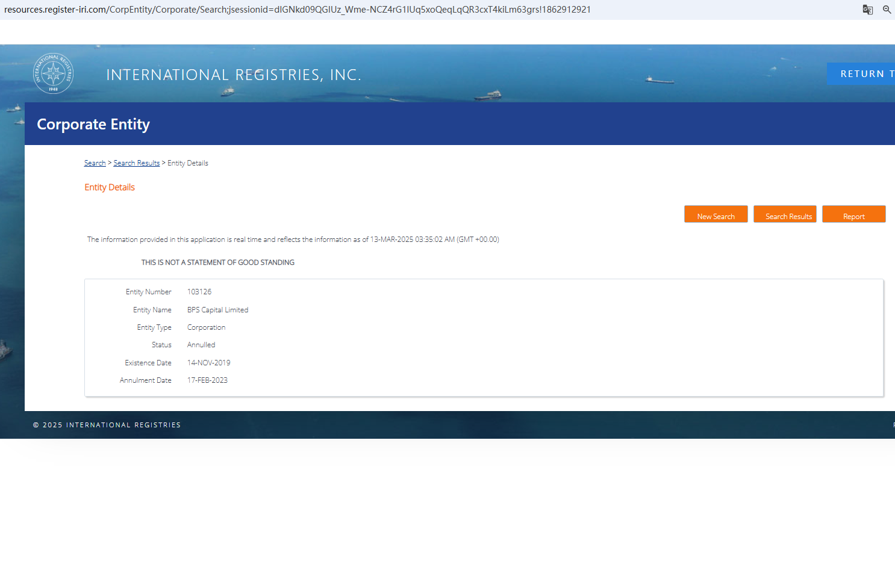Click the Entity Type field label

click(154, 327)
